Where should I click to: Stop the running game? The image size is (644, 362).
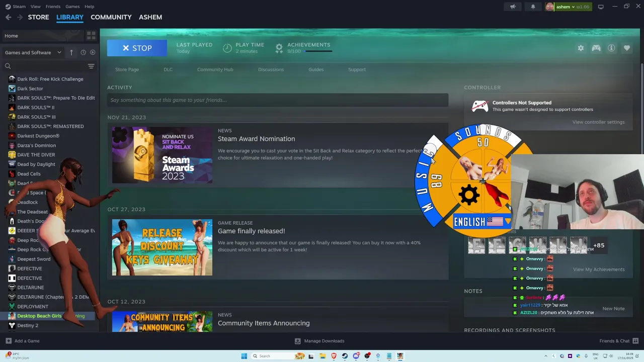tap(137, 48)
